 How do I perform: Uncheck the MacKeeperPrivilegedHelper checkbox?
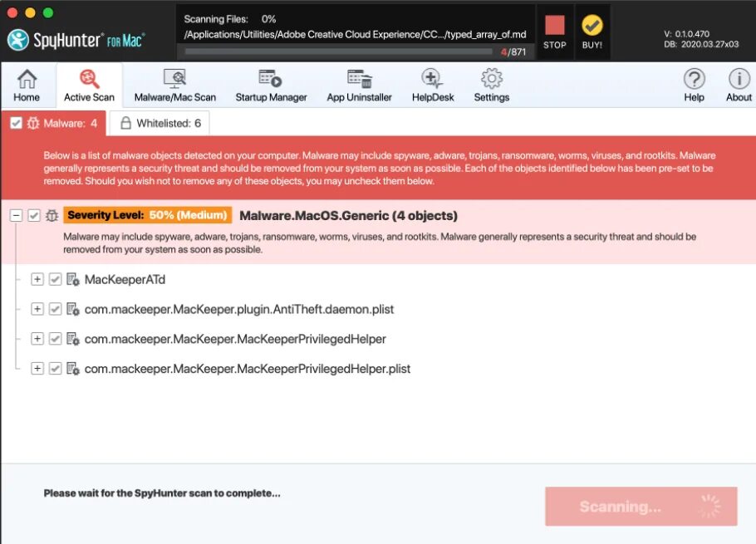click(x=56, y=339)
